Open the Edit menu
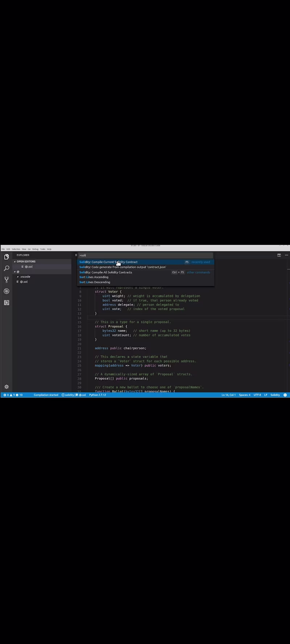 coord(8,249)
